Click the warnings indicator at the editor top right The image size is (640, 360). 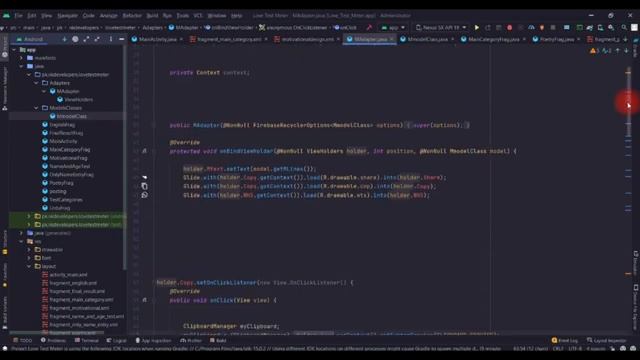coord(594,51)
